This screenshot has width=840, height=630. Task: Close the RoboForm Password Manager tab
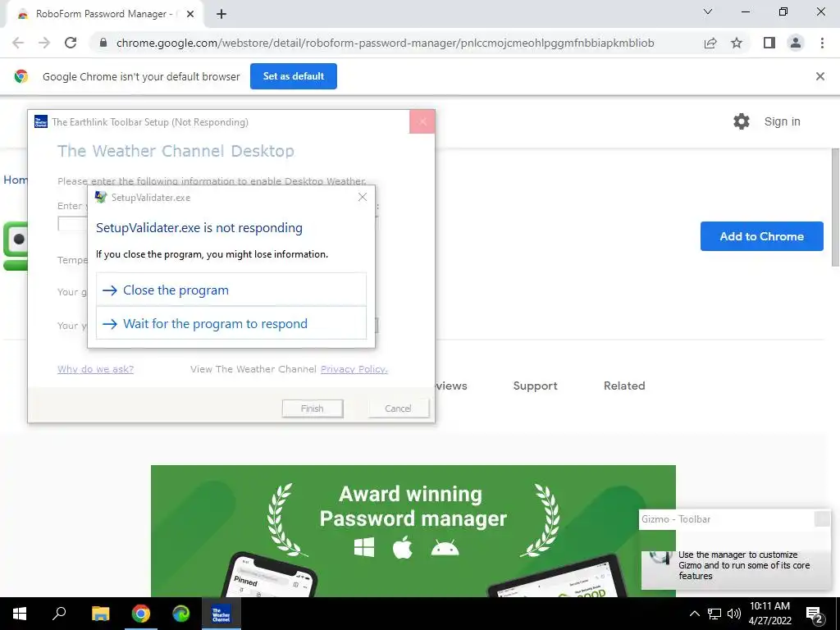click(x=190, y=15)
